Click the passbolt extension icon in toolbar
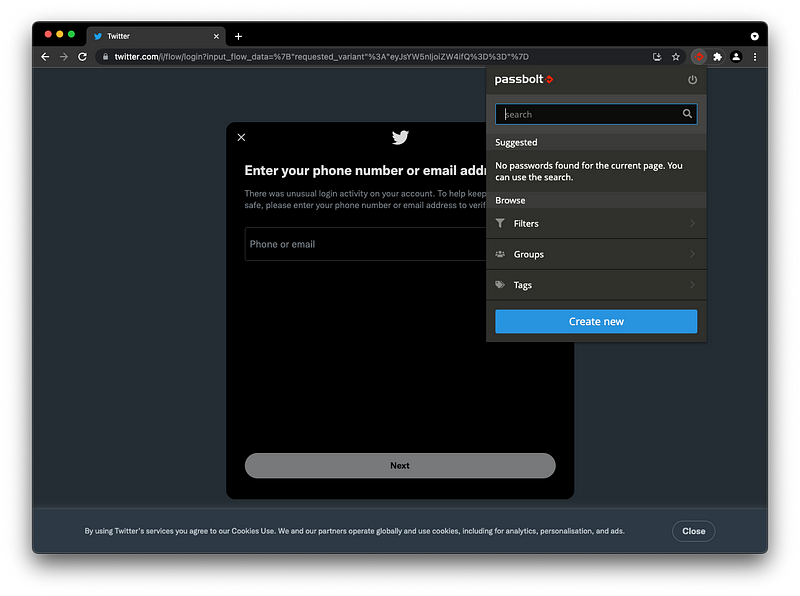The image size is (800, 596). [x=699, y=57]
